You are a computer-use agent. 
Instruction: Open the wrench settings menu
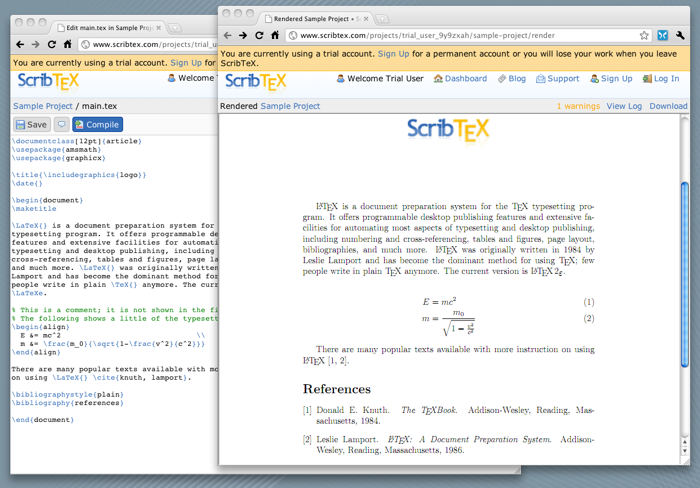coord(680,35)
